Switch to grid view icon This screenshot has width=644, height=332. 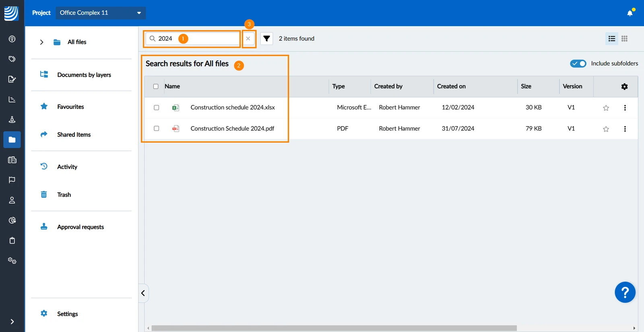pyautogui.click(x=624, y=39)
